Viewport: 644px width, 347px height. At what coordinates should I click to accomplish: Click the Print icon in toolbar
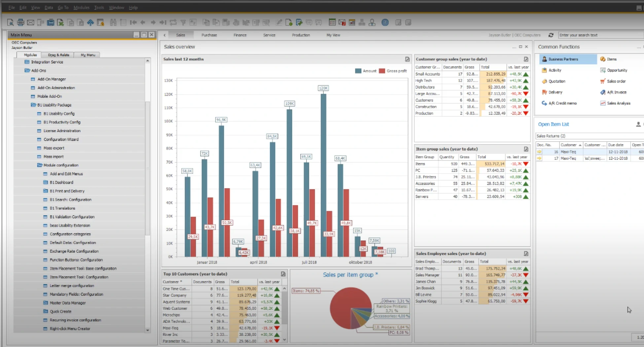tap(20, 22)
